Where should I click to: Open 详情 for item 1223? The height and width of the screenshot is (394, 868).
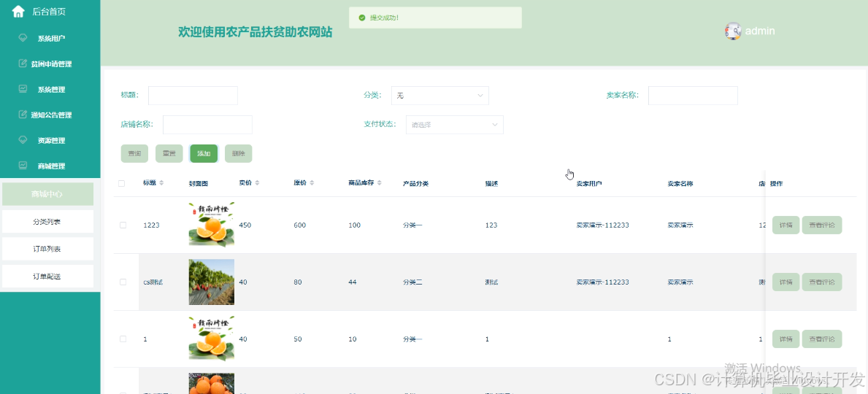click(786, 225)
